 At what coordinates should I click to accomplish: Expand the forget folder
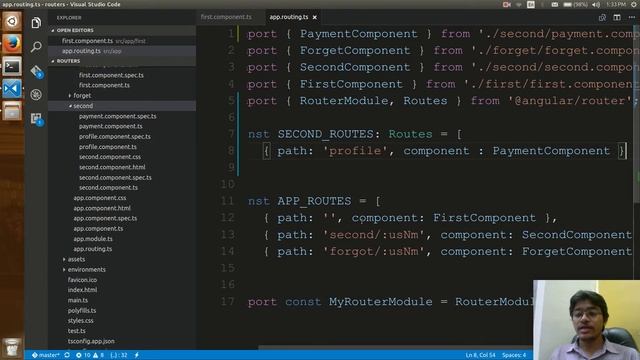click(x=82, y=96)
